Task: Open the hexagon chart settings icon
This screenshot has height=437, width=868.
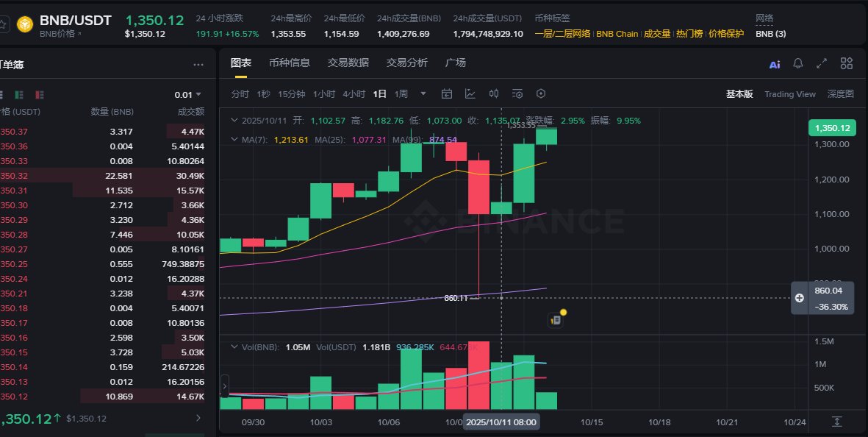Action: (541, 93)
